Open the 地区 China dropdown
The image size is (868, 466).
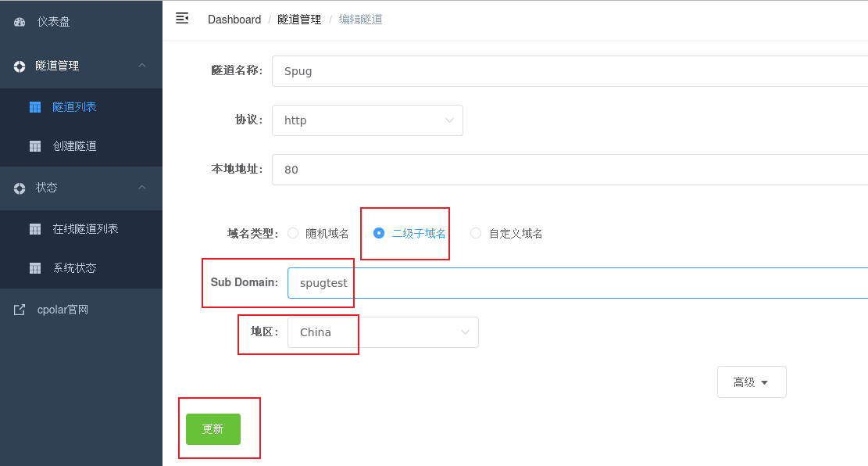383,332
